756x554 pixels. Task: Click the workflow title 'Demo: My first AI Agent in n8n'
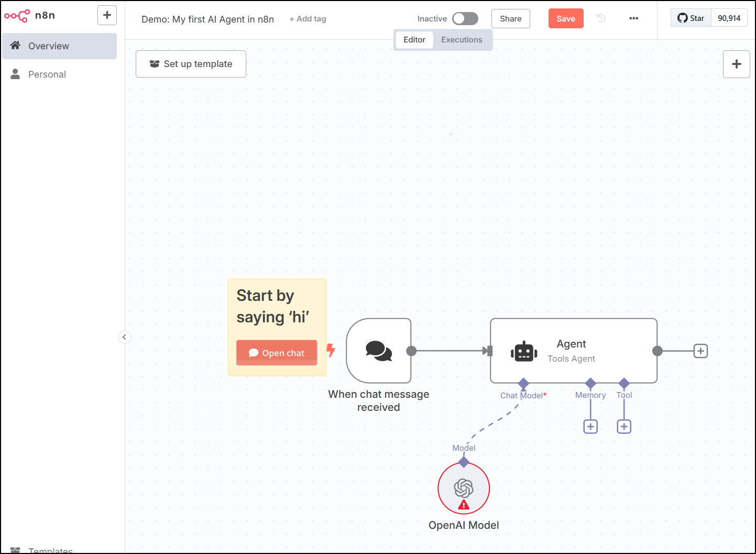coord(207,19)
